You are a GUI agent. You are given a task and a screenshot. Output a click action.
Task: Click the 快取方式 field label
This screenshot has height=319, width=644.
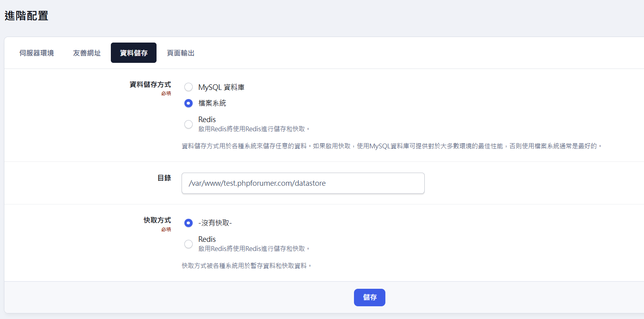[x=157, y=220]
